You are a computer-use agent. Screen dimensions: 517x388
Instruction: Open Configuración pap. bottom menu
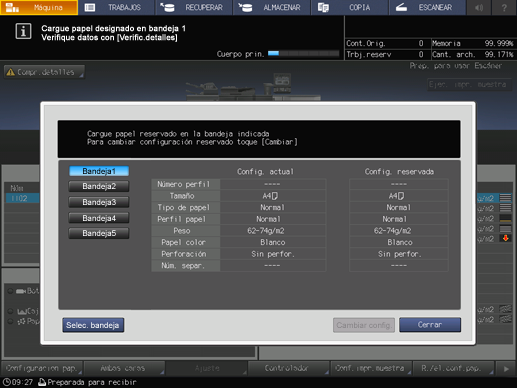(x=42, y=368)
